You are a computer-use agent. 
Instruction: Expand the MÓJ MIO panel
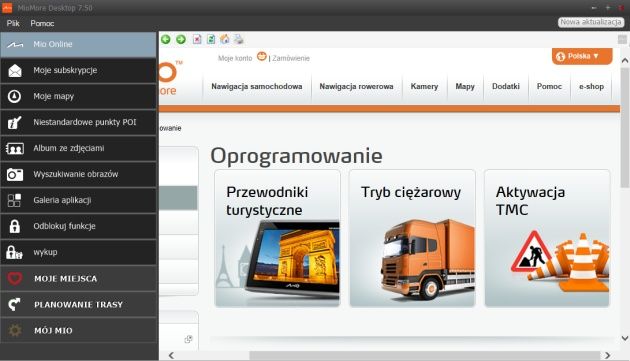(x=78, y=330)
